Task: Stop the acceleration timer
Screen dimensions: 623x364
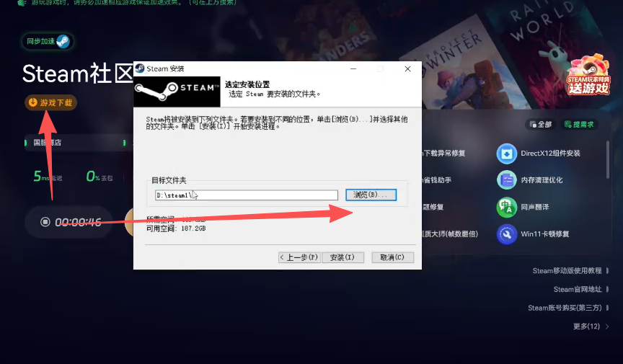Action: click(x=45, y=222)
